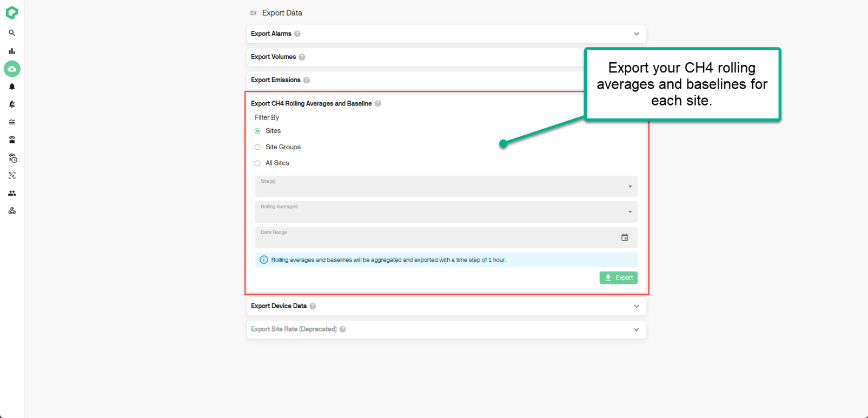Click the info icon in the blue notice
This screenshot has width=868, height=418.
[x=264, y=260]
